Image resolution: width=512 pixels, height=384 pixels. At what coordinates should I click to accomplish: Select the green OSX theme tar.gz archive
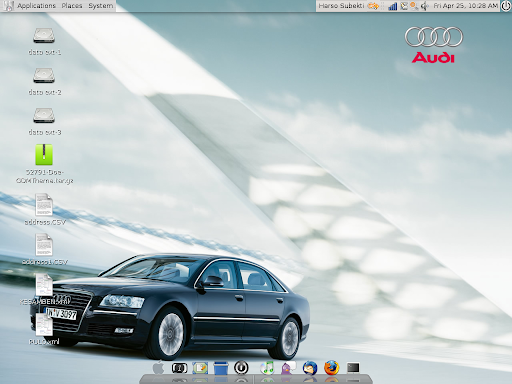pyautogui.click(x=44, y=154)
